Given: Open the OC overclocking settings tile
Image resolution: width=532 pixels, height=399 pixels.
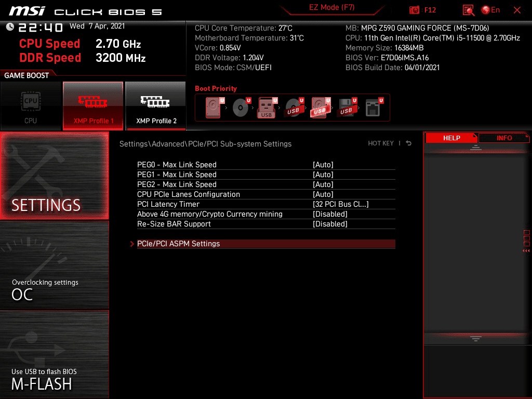Looking at the screenshot, I should [54, 265].
